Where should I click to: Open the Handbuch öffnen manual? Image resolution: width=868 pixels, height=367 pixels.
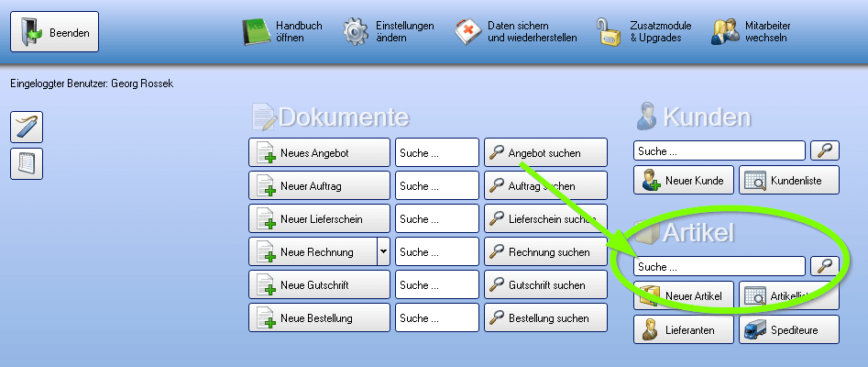282,31
